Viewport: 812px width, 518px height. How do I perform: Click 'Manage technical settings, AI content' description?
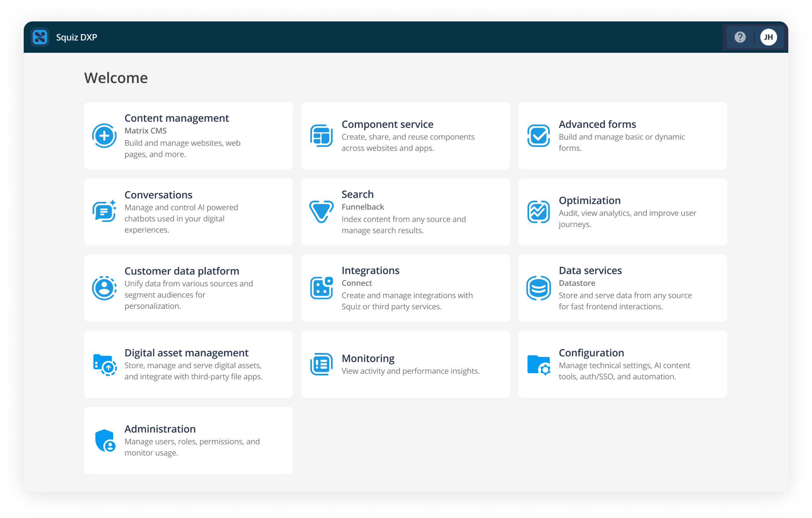624,371
